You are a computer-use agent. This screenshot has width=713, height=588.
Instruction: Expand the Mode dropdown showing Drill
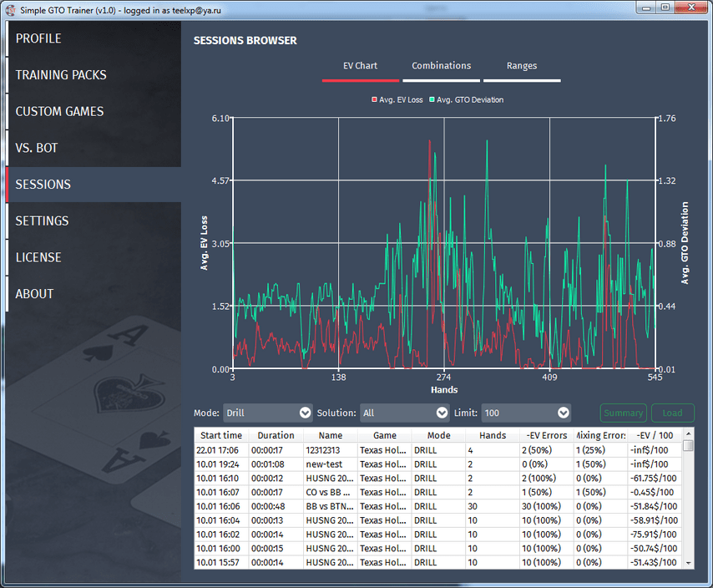[268, 413]
